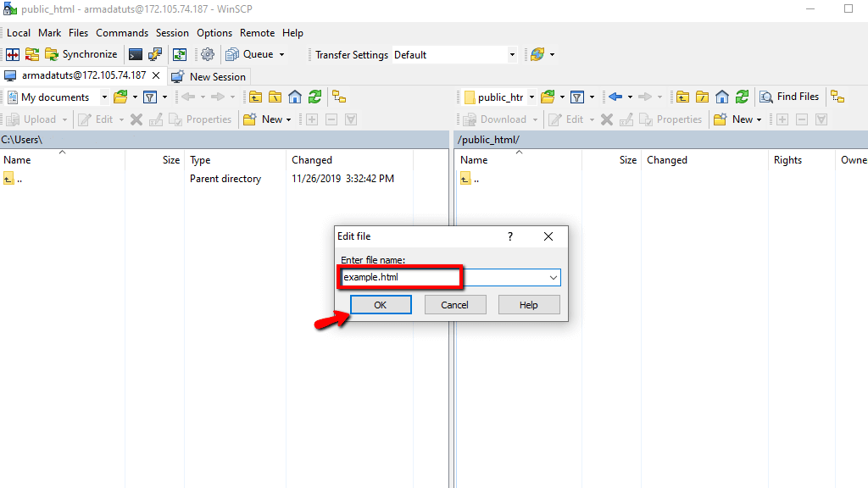Image resolution: width=868 pixels, height=488 pixels.
Task: Open the Mark menu
Action: pos(50,33)
